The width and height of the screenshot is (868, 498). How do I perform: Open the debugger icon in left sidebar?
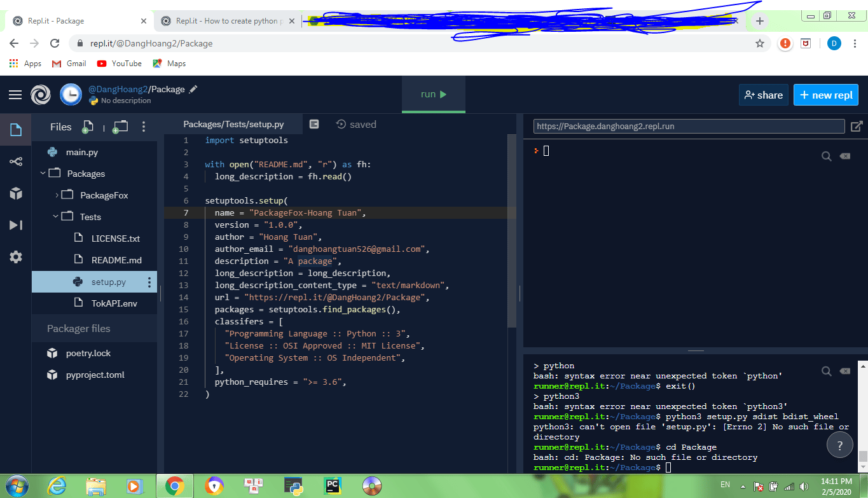[x=16, y=225]
